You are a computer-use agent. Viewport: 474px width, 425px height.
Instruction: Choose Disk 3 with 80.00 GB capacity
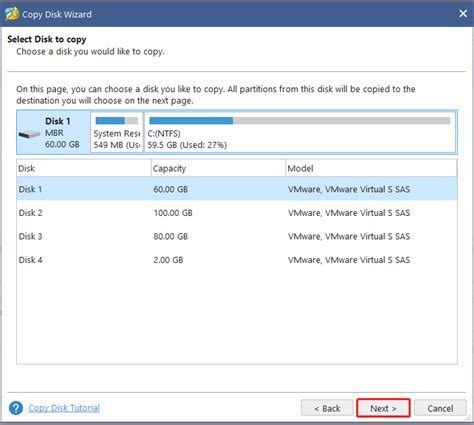pyautogui.click(x=237, y=236)
